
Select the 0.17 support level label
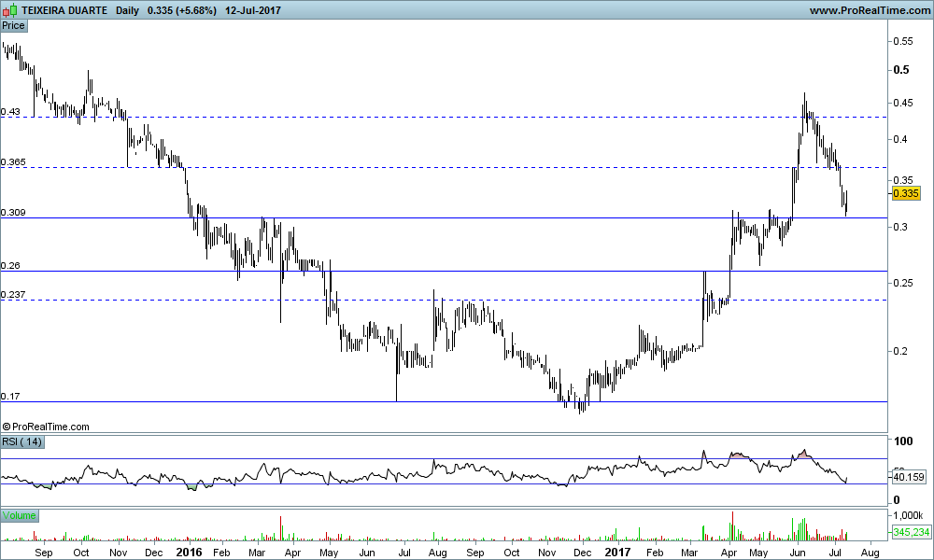coord(10,397)
